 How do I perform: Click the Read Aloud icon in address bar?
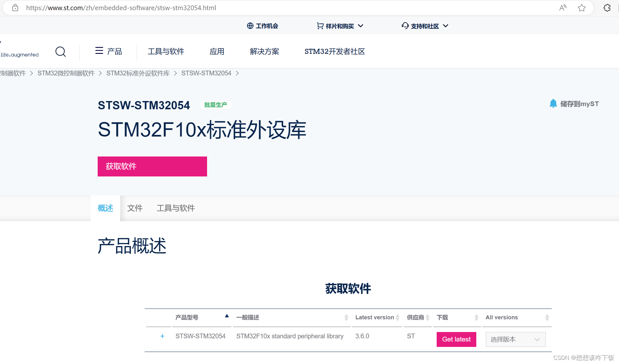tap(563, 8)
